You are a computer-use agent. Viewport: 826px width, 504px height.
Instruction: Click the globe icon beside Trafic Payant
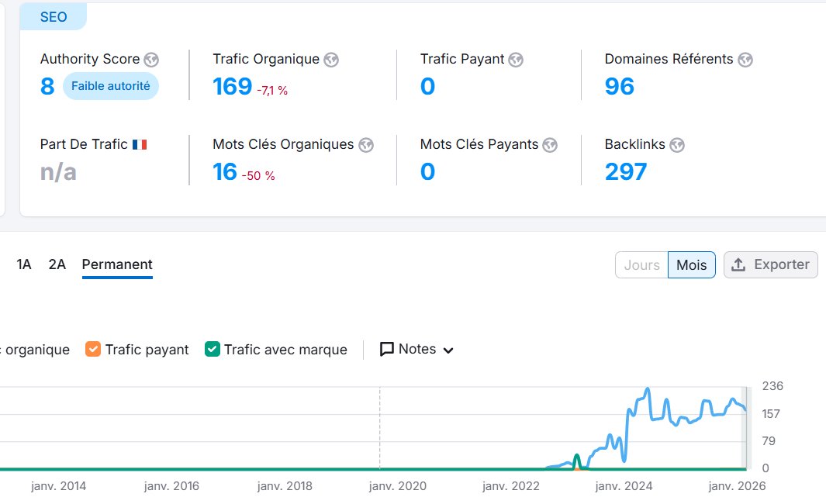[x=516, y=60]
